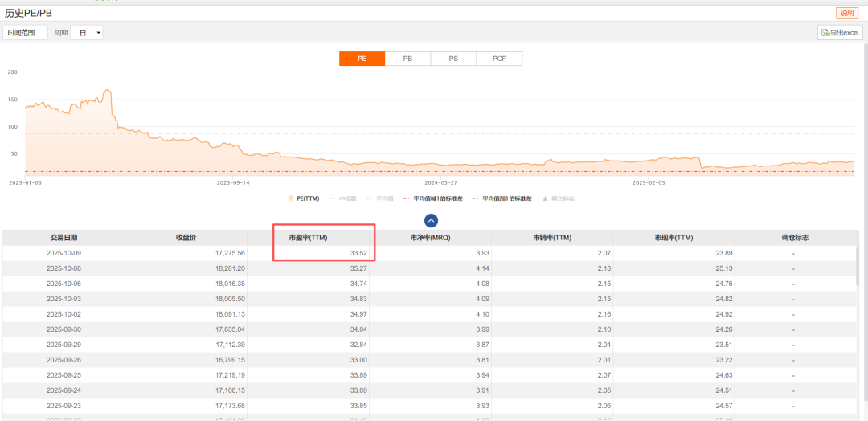Click the 2024-05-27 chart axis label
Image resolution: width=868 pixels, height=421 pixels.
[x=440, y=182]
